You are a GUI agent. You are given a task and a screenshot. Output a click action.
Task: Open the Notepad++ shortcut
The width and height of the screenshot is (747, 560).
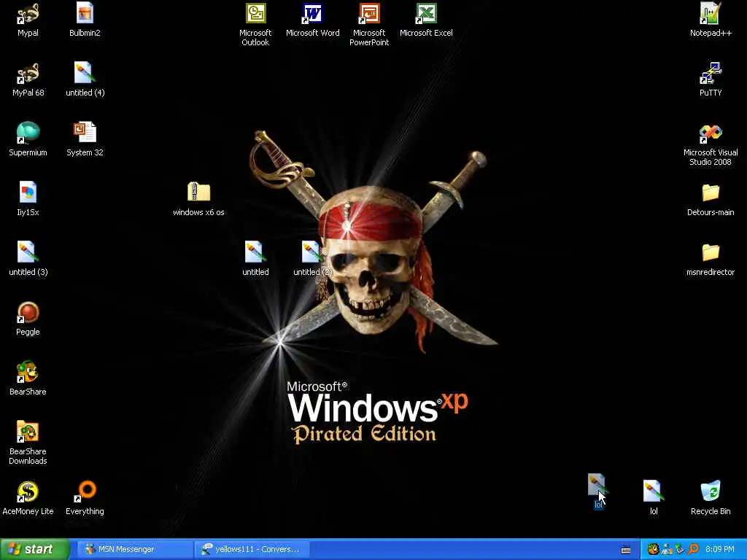pyautogui.click(x=711, y=20)
